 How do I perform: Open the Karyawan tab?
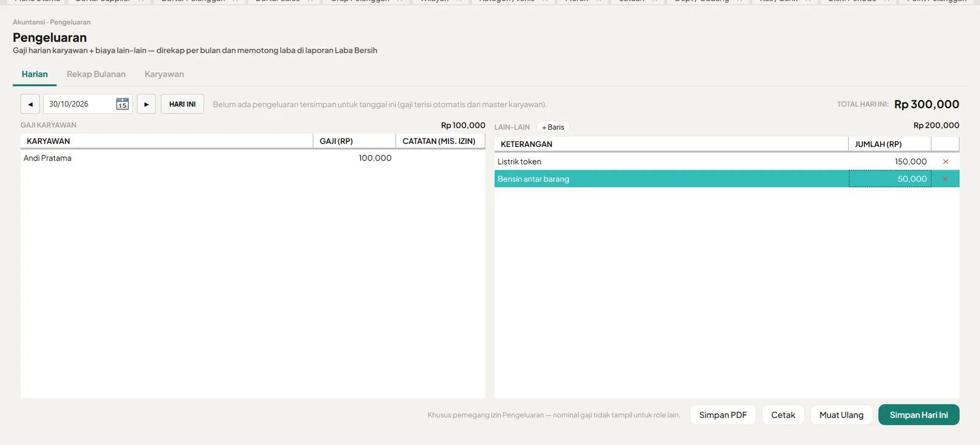(164, 74)
